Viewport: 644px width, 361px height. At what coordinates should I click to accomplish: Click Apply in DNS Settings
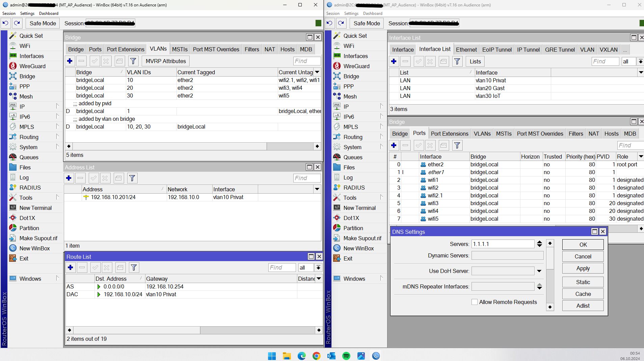[583, 269]
